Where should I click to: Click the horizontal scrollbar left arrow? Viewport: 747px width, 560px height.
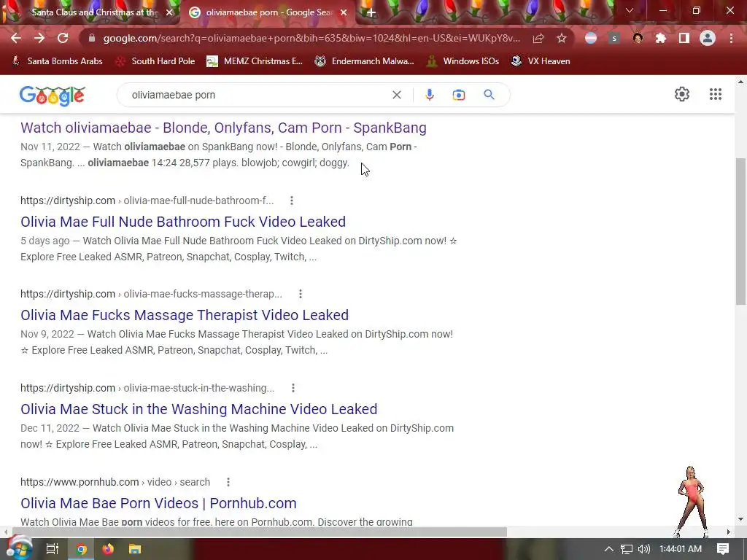point(5,532)
